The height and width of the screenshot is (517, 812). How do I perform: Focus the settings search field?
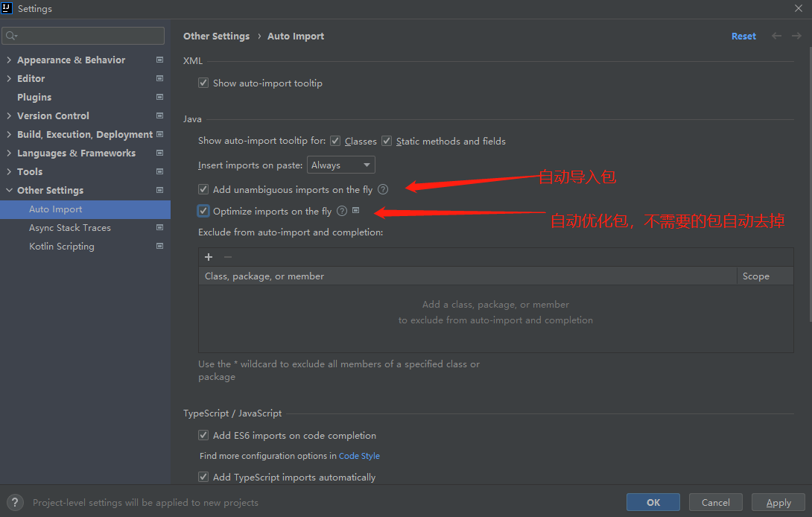[x=83, y=36]
